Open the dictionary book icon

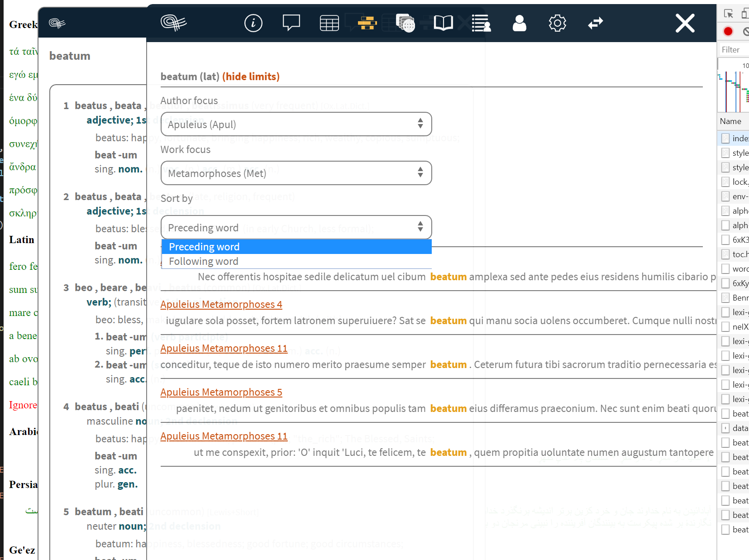point(443,22)
